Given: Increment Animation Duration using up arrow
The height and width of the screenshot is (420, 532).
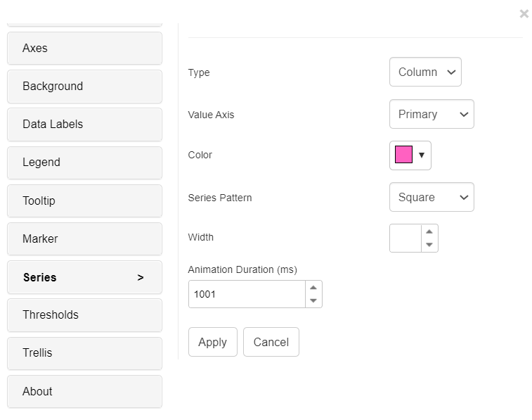Looking at the screenshot, I should [x=313, y=288].
